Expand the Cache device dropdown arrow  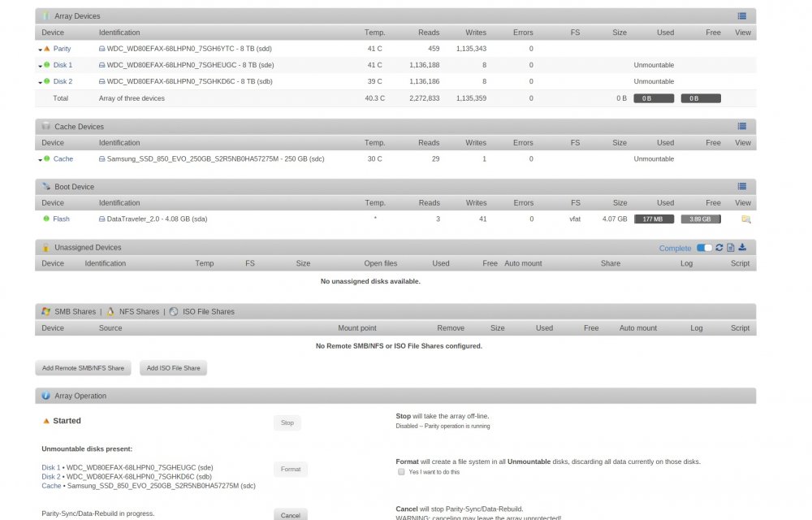(40, 160)
